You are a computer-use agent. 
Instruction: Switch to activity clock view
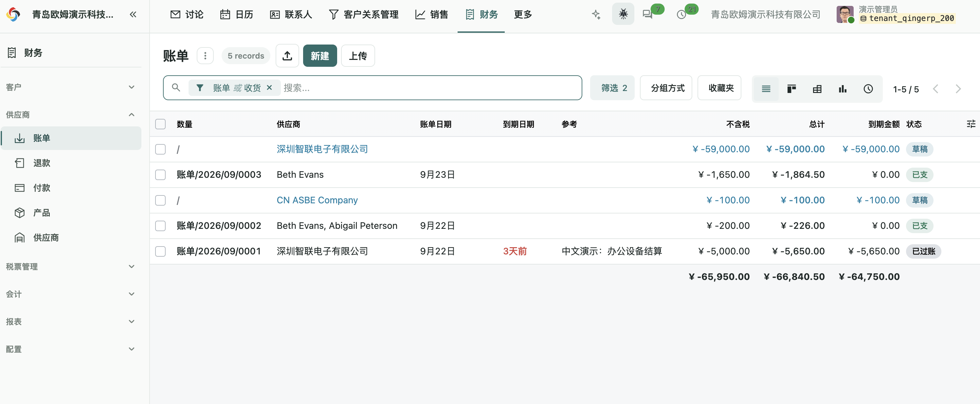point(868,89)
